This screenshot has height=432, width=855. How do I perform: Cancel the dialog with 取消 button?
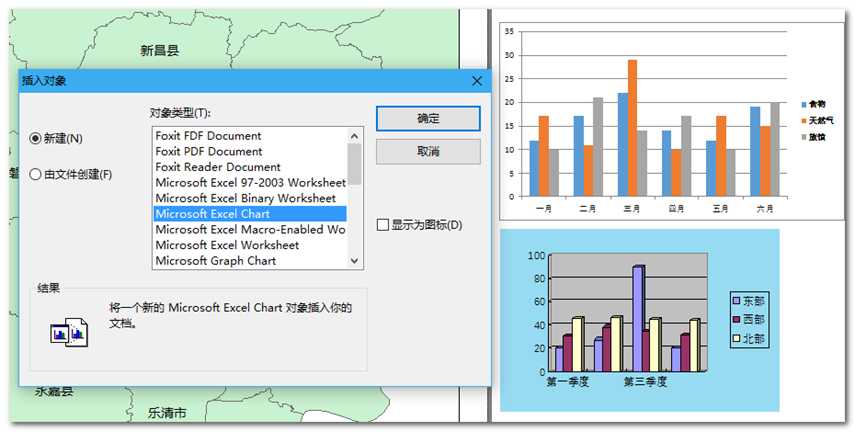coord(428,152)
